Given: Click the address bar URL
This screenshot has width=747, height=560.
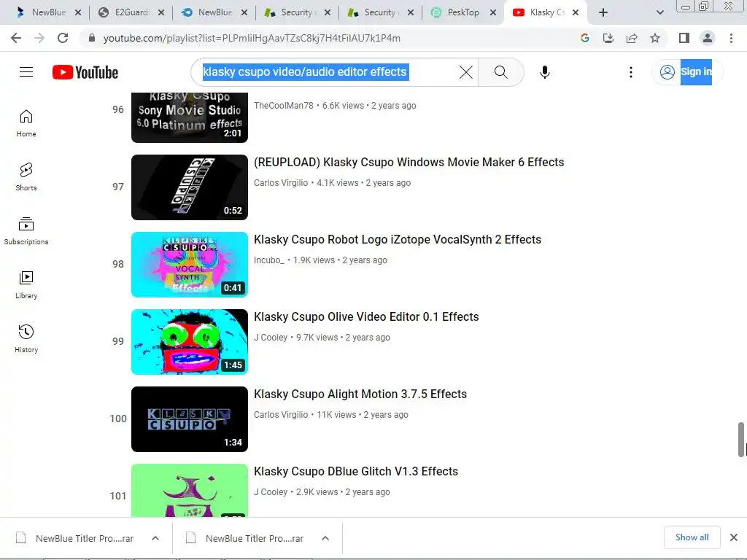Looking at the screenshot, I should (252, 38).
